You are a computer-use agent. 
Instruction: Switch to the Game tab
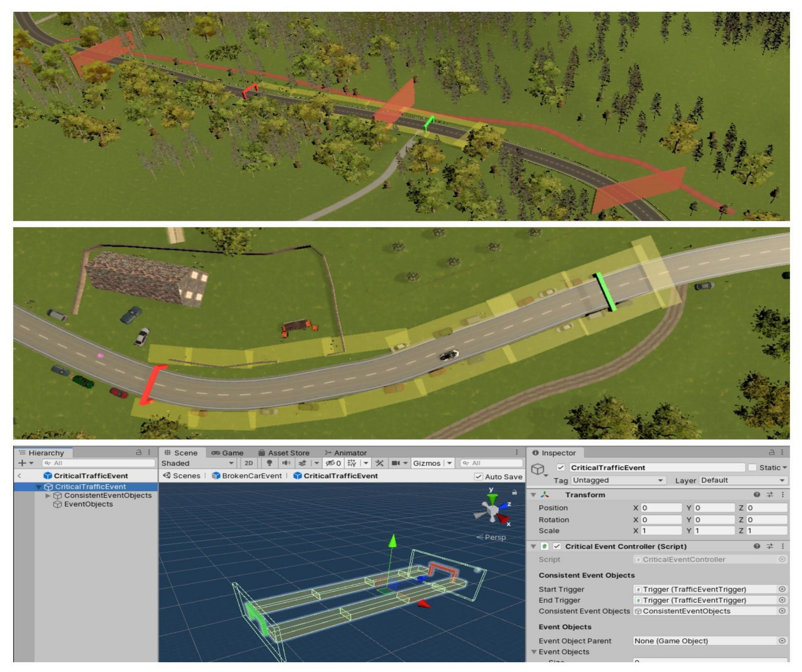pyautogui.click(x=228, y=453)
